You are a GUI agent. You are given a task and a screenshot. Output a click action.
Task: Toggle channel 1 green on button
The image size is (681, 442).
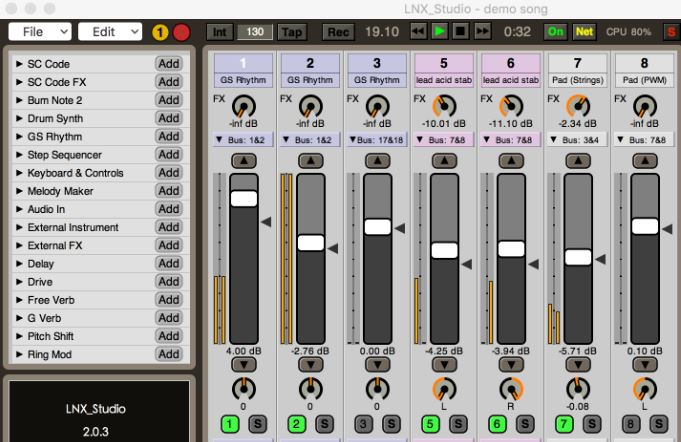tap(230, 424)
